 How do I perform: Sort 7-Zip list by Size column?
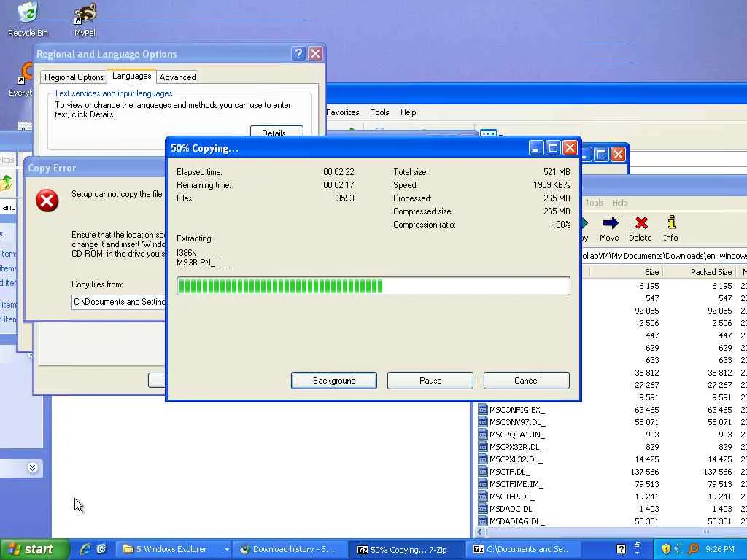[x=625, y=272]
